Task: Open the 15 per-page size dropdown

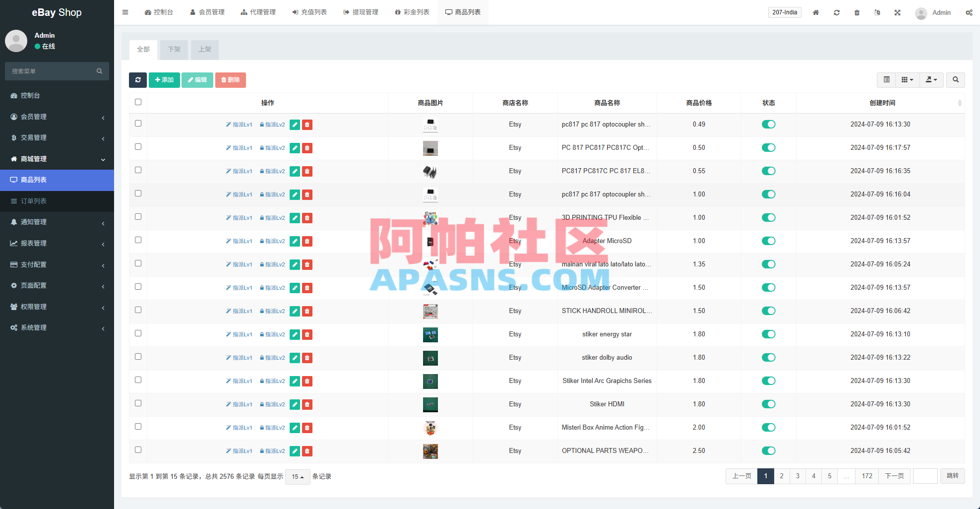Action: 298,477
